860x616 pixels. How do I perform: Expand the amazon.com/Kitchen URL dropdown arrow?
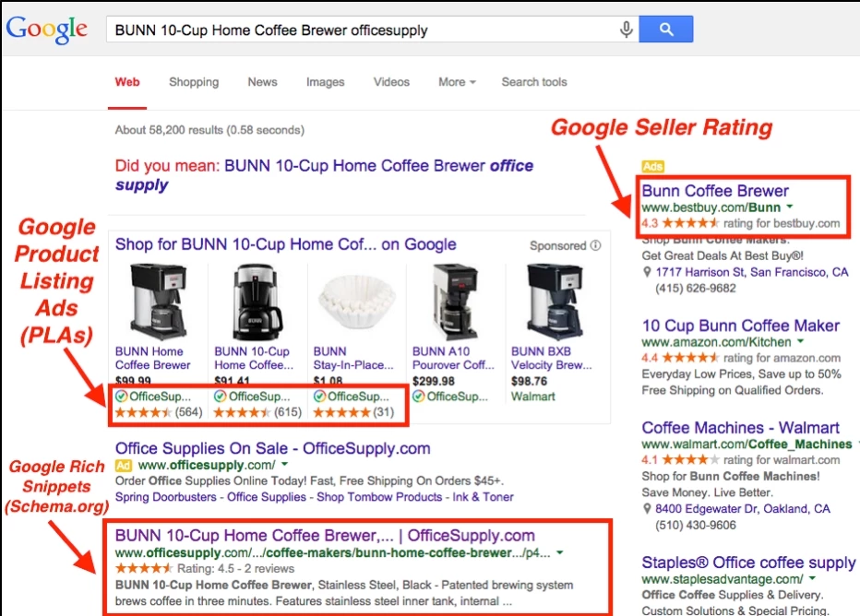[x=801, y=342]
